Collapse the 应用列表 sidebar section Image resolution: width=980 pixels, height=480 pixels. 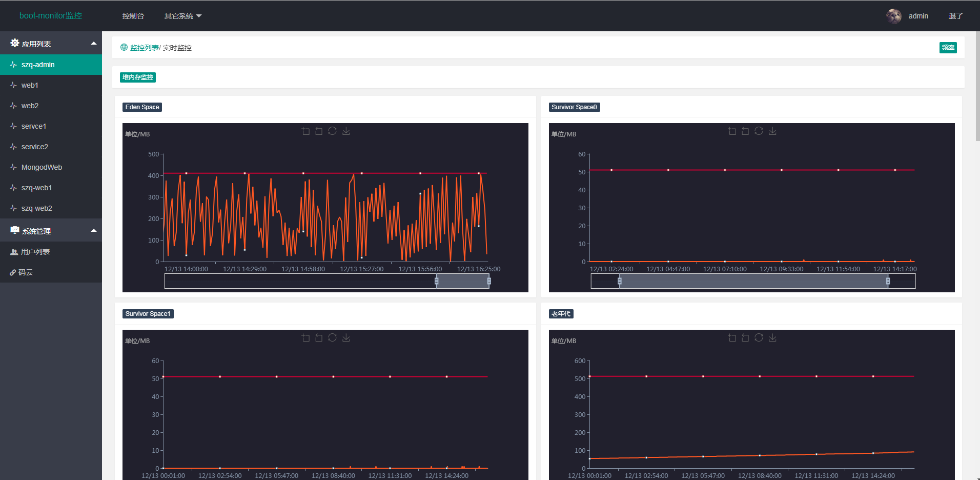coord(51,44)
